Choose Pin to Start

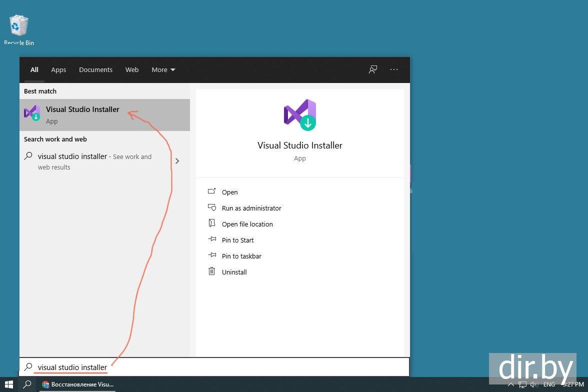point(238,240)
